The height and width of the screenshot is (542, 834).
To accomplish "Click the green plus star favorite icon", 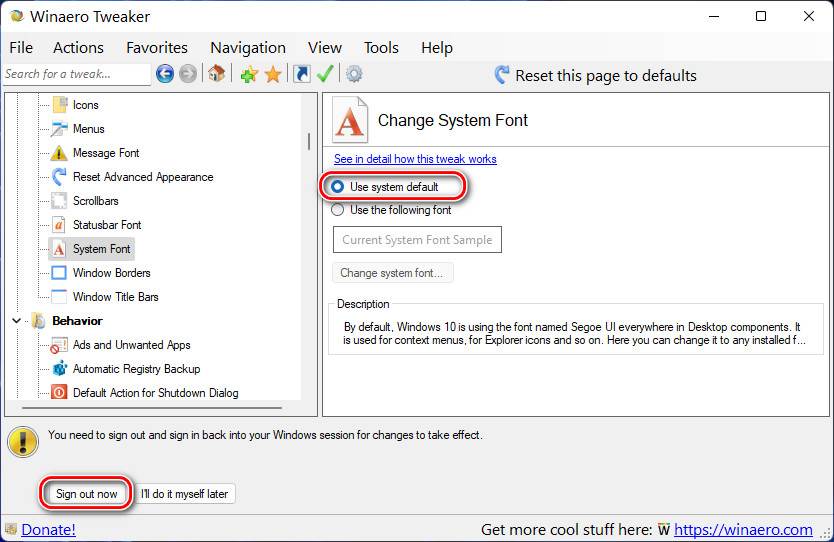I will pyautogui.click(x=249, y=74).
